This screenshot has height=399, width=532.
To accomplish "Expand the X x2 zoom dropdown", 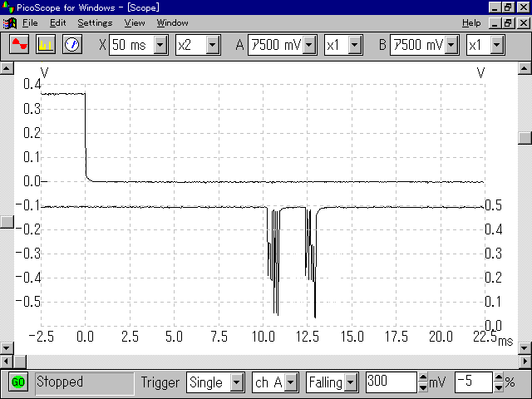I will click(x=213, y=44).
